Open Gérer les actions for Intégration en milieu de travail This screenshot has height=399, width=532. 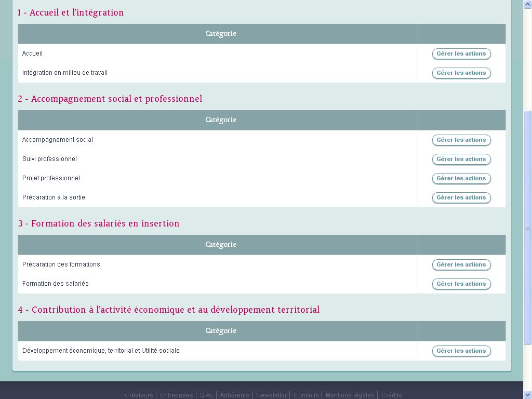coord(461,73)
